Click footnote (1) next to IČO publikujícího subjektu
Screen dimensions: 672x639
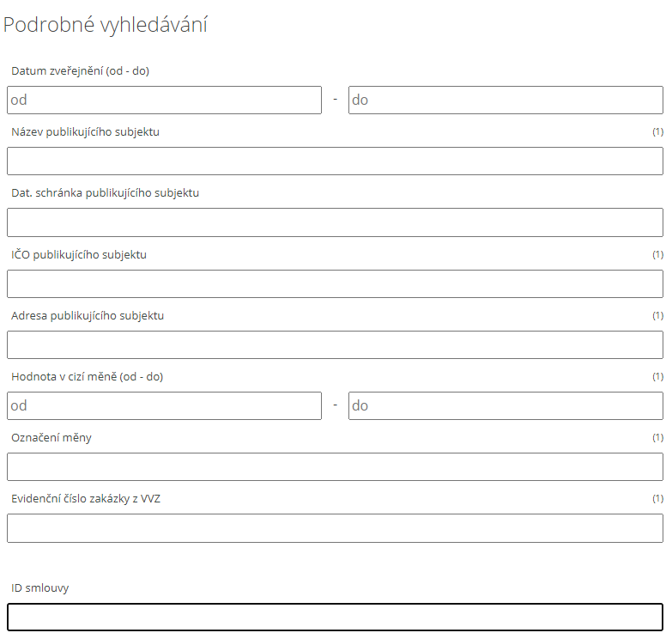coord(657,255)
